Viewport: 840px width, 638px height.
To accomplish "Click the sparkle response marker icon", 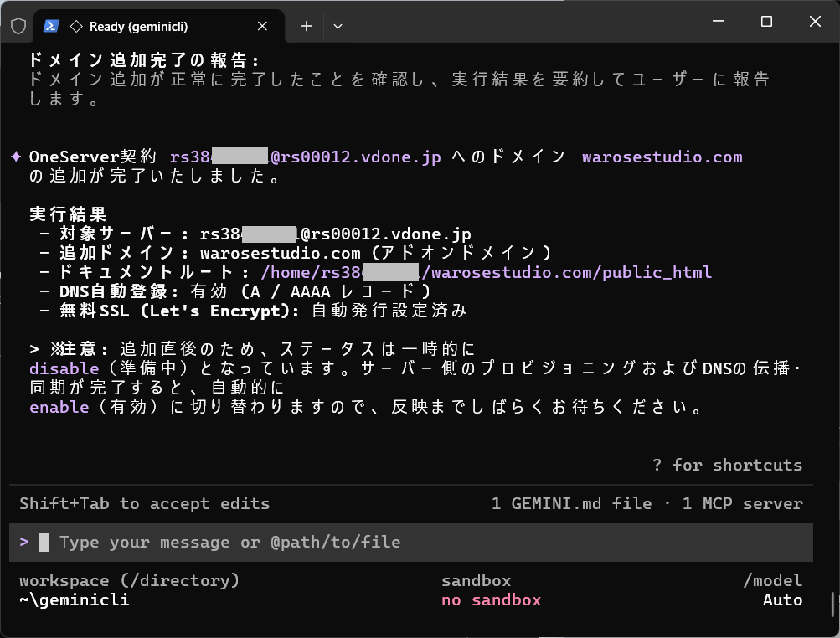I will 16,157.
